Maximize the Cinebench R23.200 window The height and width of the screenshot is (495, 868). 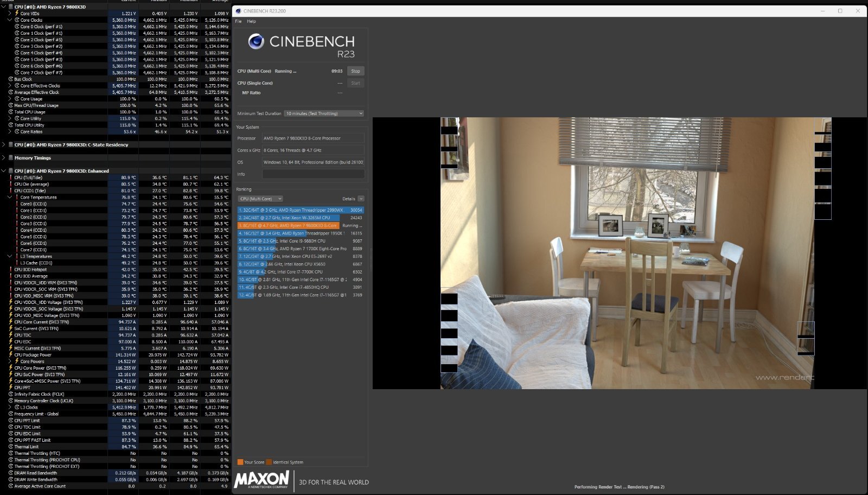point(840,11)
